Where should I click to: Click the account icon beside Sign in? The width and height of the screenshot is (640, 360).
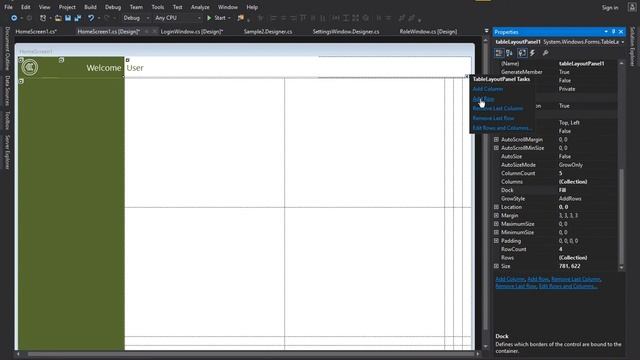pyautogui.click(x=632, y=7)
